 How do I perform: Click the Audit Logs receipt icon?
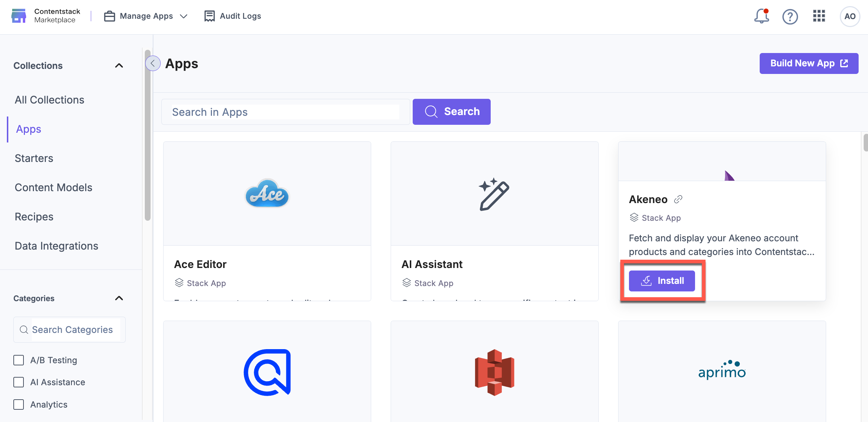click(x=209, y=16)
